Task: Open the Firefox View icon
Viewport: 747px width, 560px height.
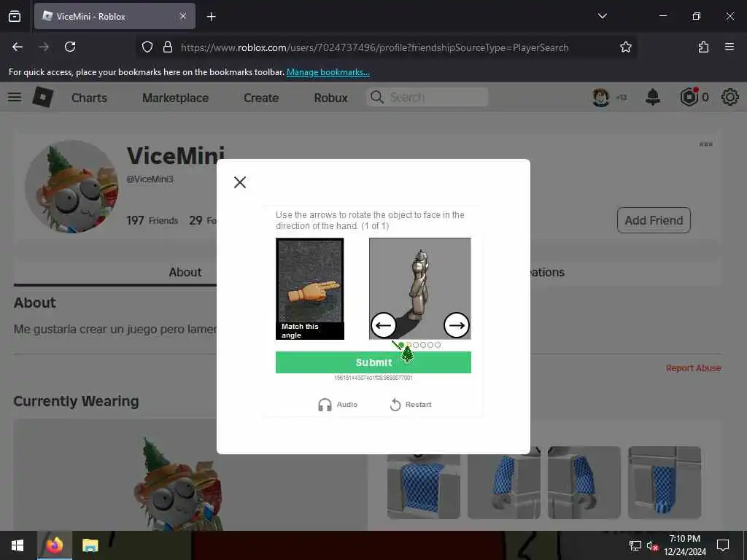Action: pos(15,16)
